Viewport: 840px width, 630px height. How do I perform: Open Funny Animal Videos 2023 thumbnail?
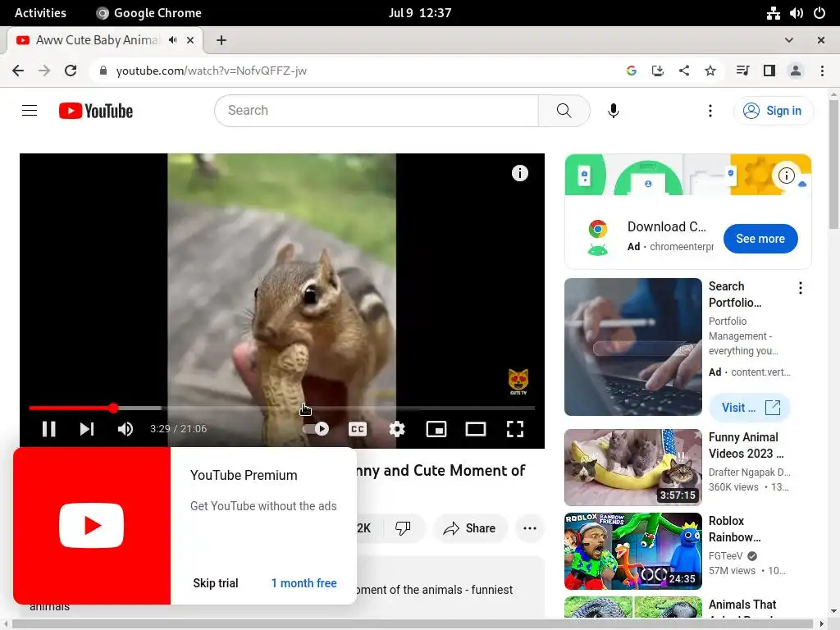coord(633,467)
